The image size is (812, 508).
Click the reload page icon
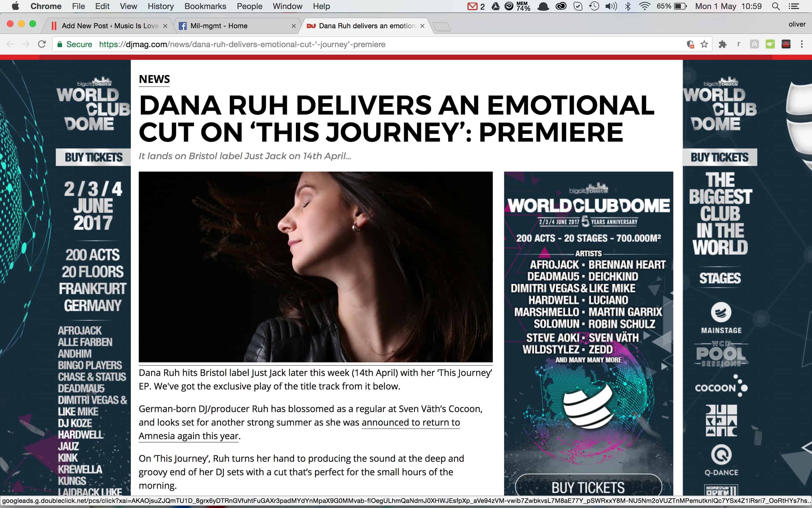coord(42,44)
